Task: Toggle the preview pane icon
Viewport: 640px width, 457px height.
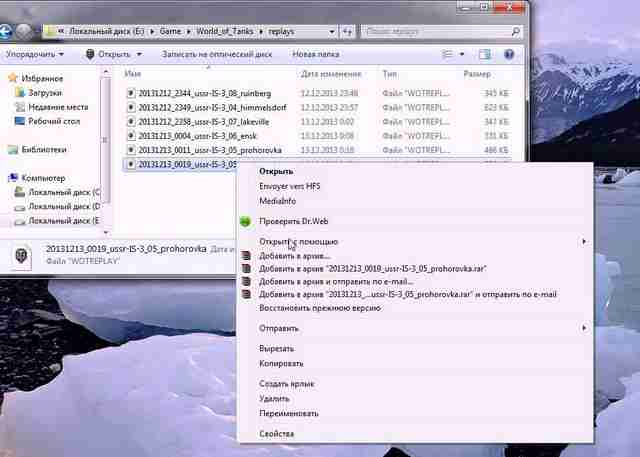Action: click(484, 54)
